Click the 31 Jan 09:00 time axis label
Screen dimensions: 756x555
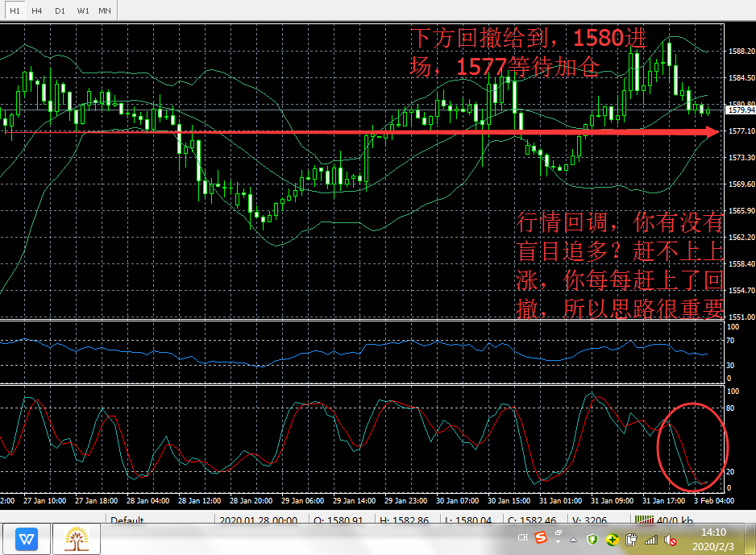pos(612,500)
